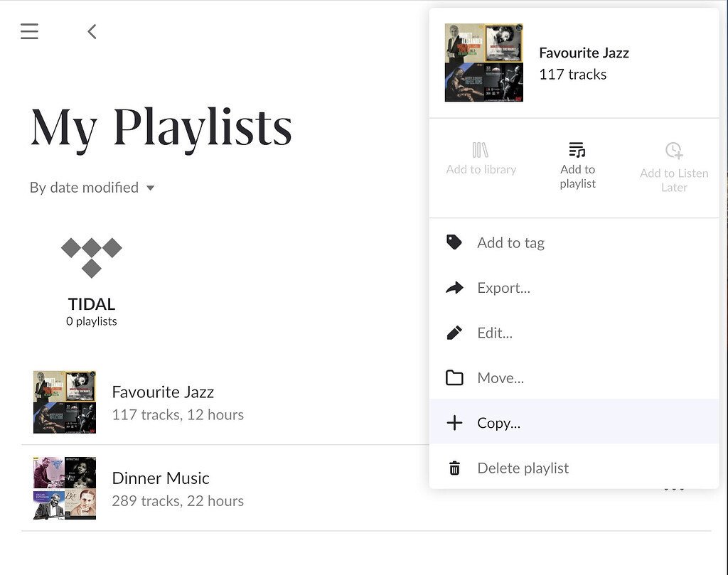The image size is (728, 575).
Task: Click the plus icon beside Copy
Action: 454,423
